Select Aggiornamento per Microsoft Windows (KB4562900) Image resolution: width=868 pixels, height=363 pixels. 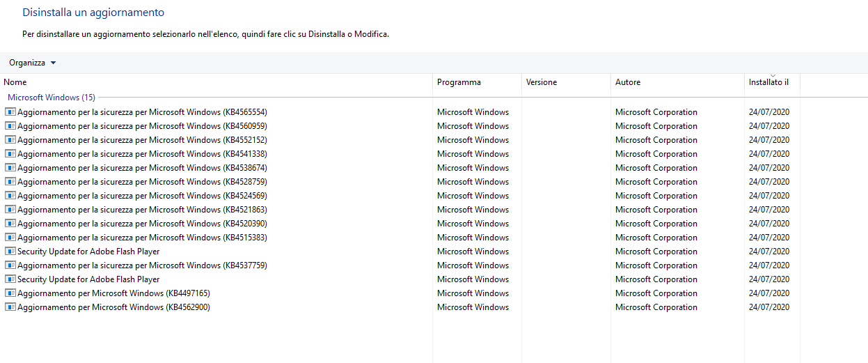[113, 307]
